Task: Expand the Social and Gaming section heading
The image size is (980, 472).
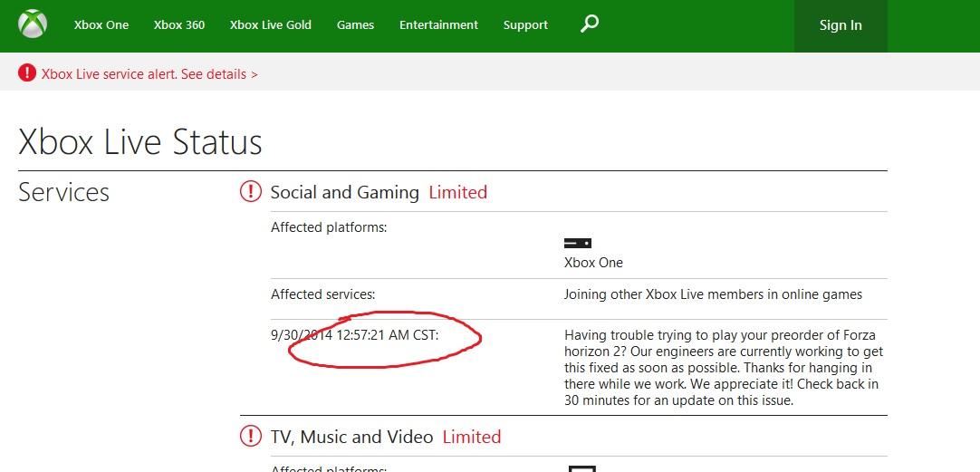Action: [344, 192]
